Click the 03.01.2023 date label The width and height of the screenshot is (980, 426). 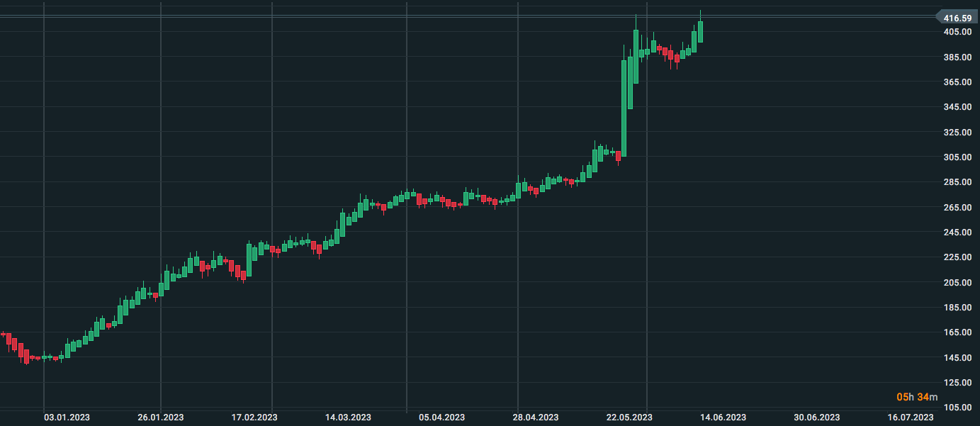pyautogui.click(x=67, y=417)
